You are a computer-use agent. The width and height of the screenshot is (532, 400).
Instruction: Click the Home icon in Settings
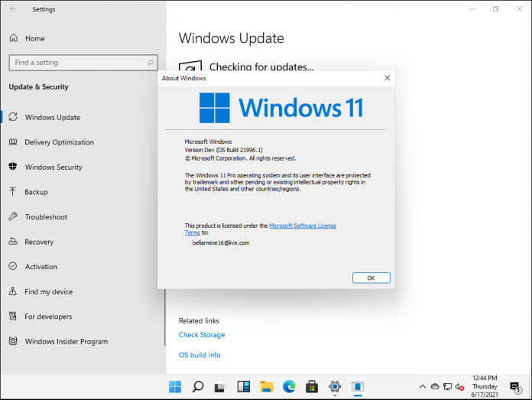14,38
